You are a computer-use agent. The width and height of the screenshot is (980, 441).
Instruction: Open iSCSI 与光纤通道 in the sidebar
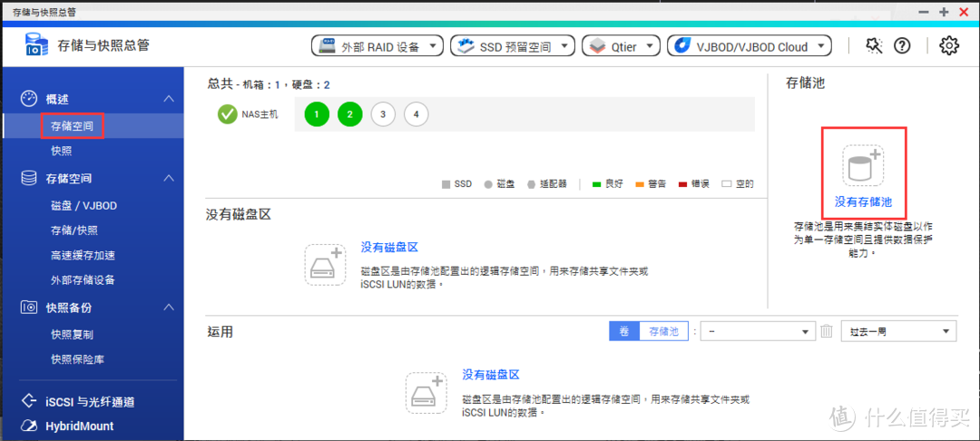[x=90, y=402]
